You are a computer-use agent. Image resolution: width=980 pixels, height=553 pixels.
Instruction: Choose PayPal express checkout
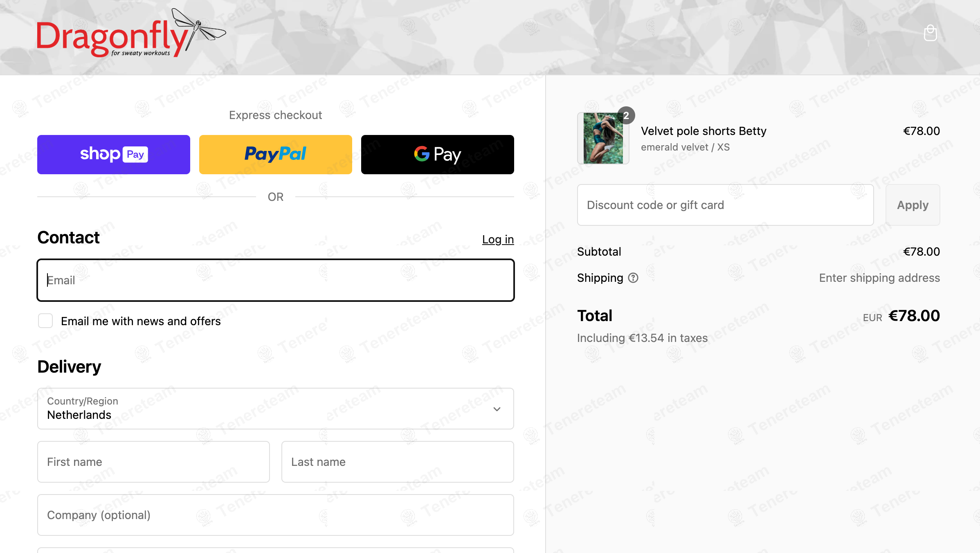(x=276, y=155)
